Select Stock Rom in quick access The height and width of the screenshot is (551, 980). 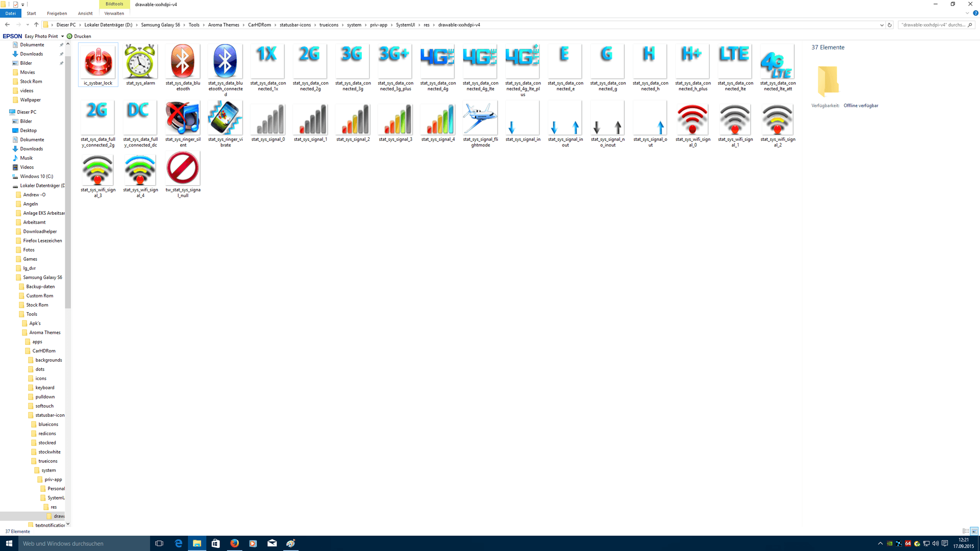31,82
